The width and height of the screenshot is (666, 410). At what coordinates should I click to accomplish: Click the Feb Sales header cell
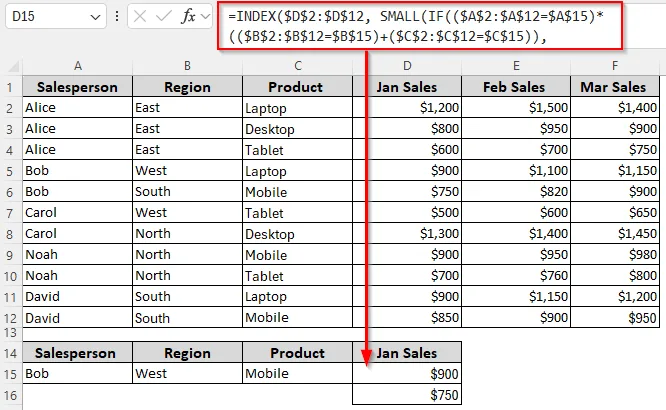[516, 87]
